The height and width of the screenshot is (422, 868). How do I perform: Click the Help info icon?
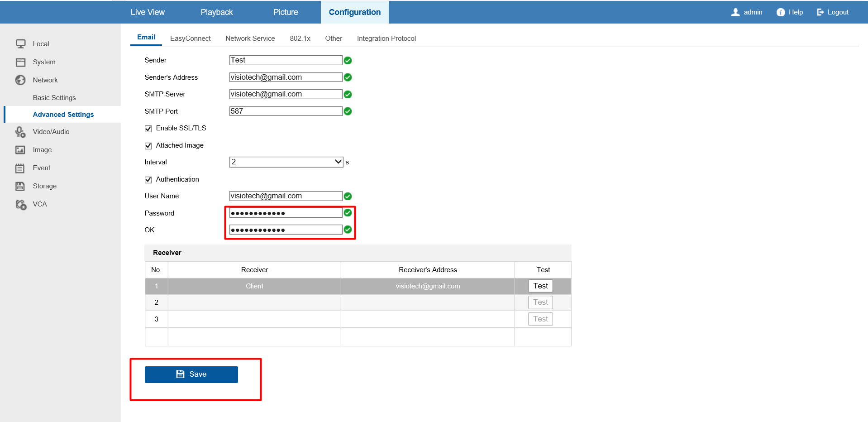click(781, 12)
